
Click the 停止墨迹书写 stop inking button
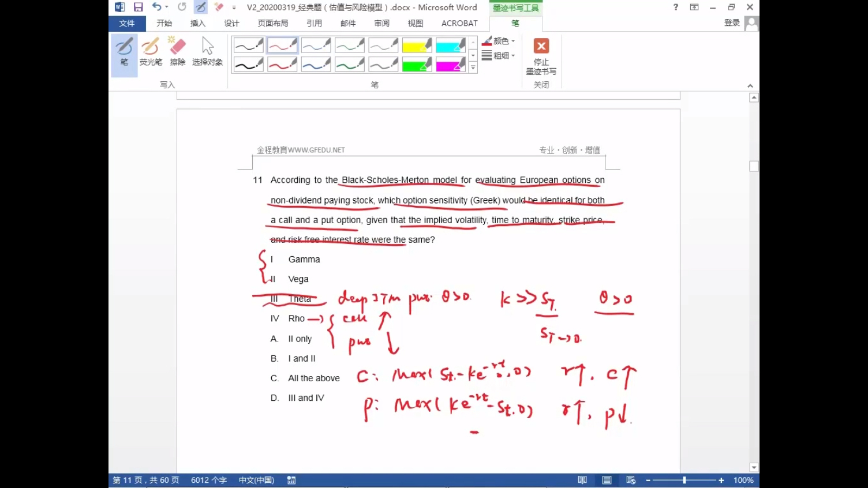click(x=541, y=56)
